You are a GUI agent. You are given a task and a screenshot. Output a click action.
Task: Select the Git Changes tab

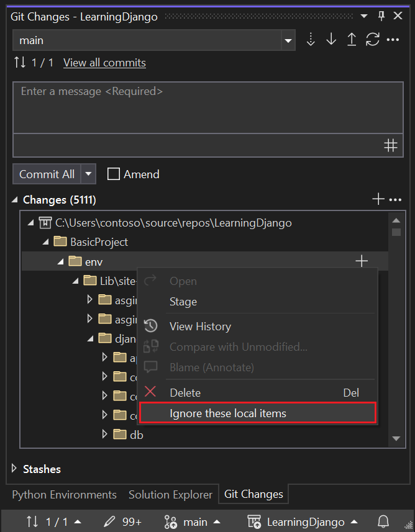click(253, 494)
